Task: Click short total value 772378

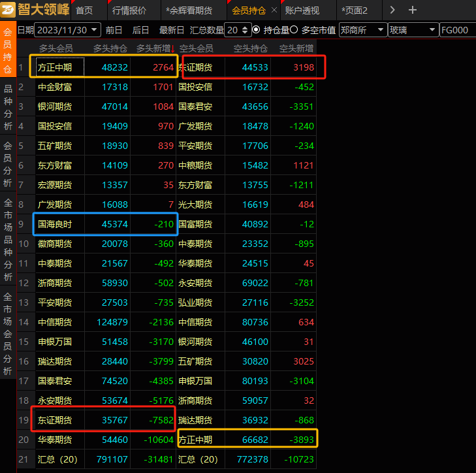Action: 253,459
